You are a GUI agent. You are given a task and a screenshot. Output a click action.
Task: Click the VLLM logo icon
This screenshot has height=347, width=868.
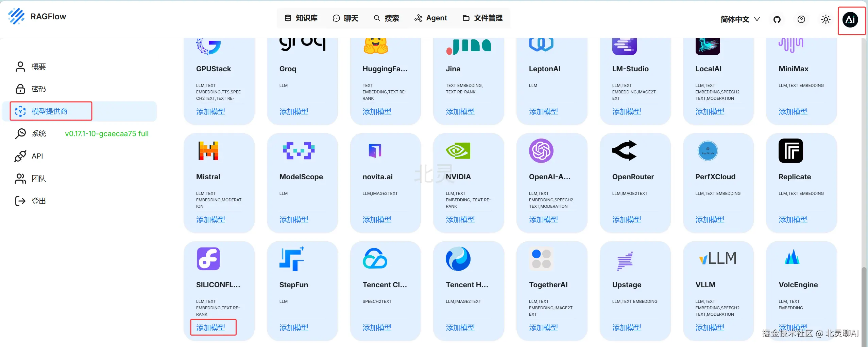(717, 258)
